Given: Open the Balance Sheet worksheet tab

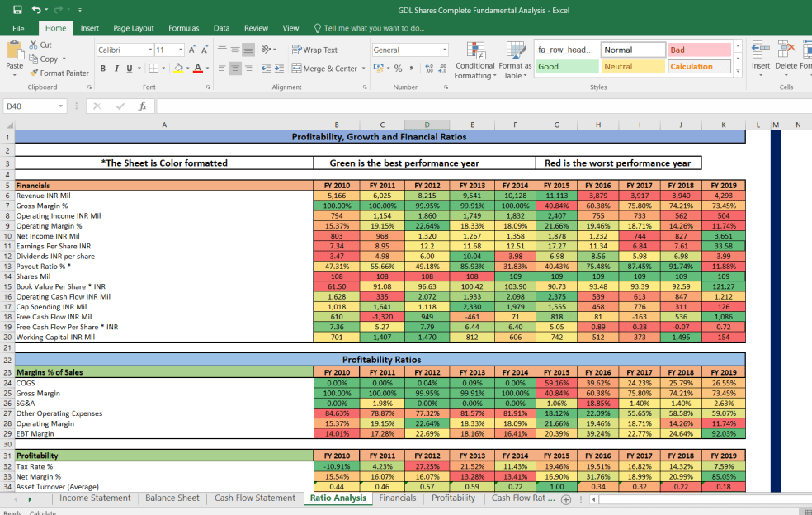Looking at the screenshot, I should pos(172,498).
